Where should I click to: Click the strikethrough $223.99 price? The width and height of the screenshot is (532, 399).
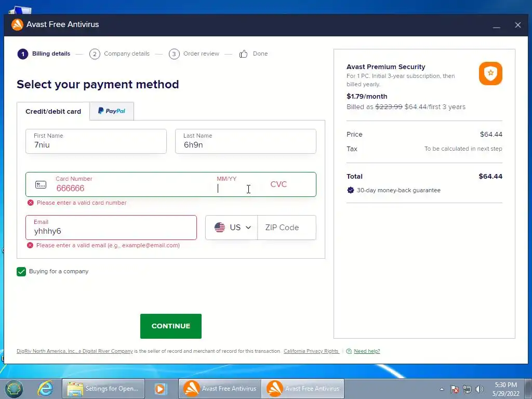point(389,107)
